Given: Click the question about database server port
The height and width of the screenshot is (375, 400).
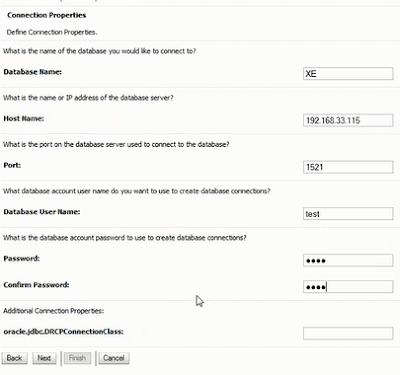Looking at the screenshot, I should (x=116, y=144).
